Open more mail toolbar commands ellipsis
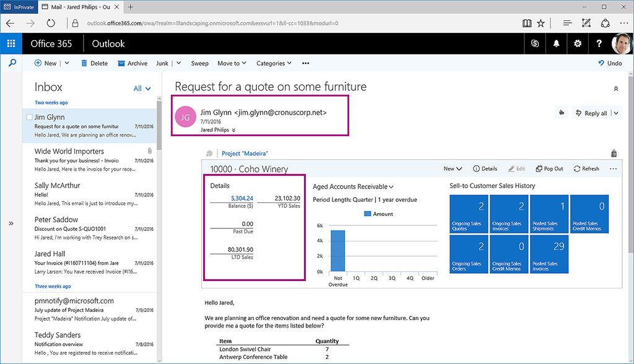 (x=305, y=63)
